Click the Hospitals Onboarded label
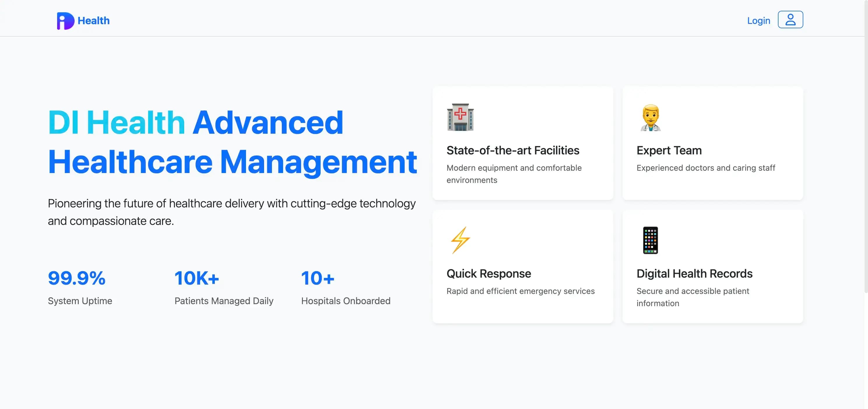 pos(346,301)
